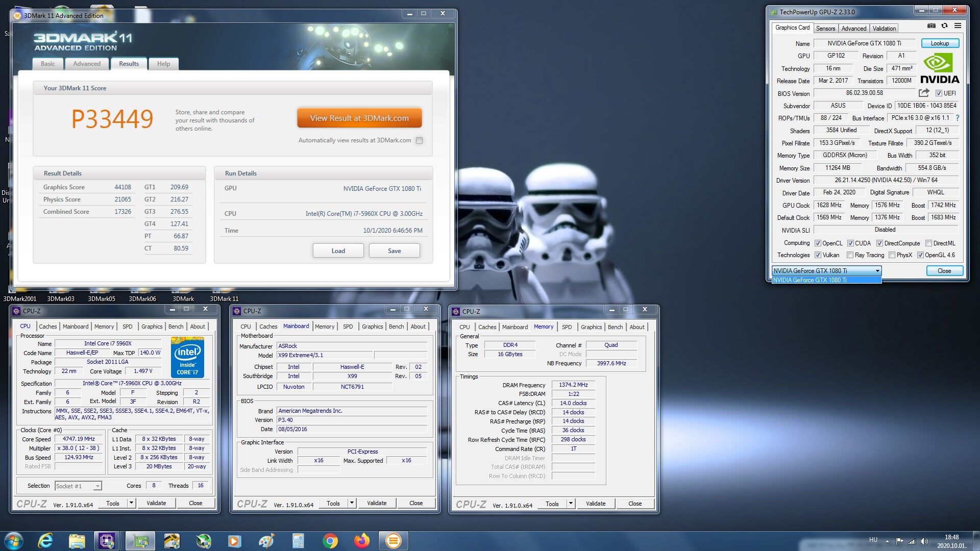
Task: Click the Lookup button in GPU-Z
Action: pos(940,43)
